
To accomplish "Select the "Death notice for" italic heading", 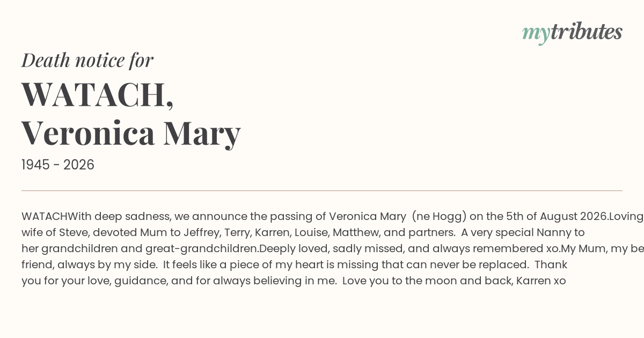I will (x=87, y=60).
